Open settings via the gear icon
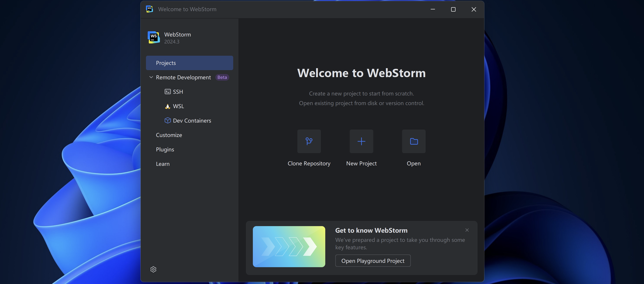Viewport: 644px width, 284px height. 153,269
